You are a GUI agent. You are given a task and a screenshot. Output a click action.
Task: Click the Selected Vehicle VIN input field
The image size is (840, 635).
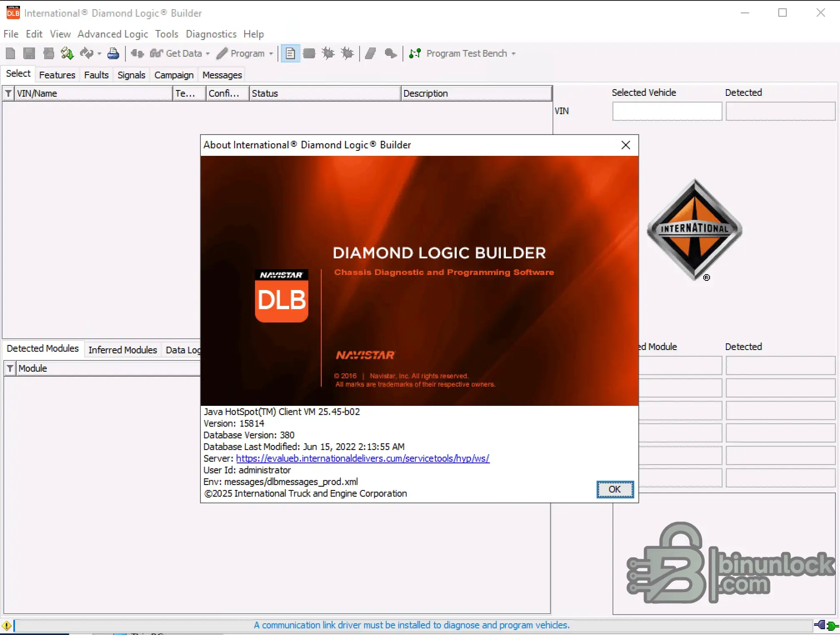point(667,111)
